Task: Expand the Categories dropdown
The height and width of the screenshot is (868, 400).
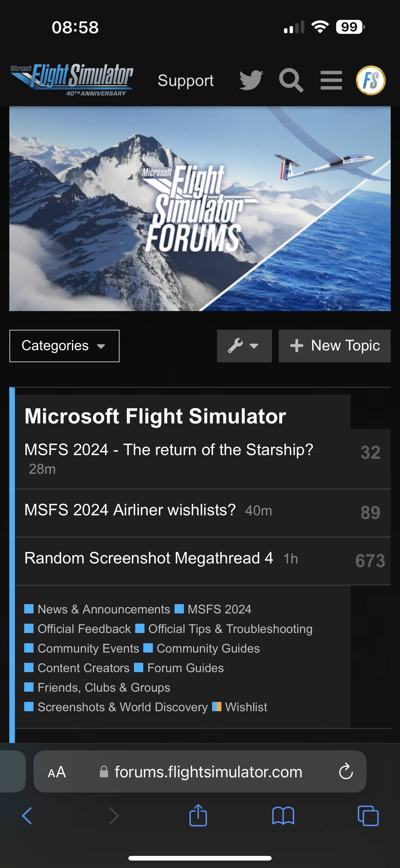Action: [x=64, y=346]
